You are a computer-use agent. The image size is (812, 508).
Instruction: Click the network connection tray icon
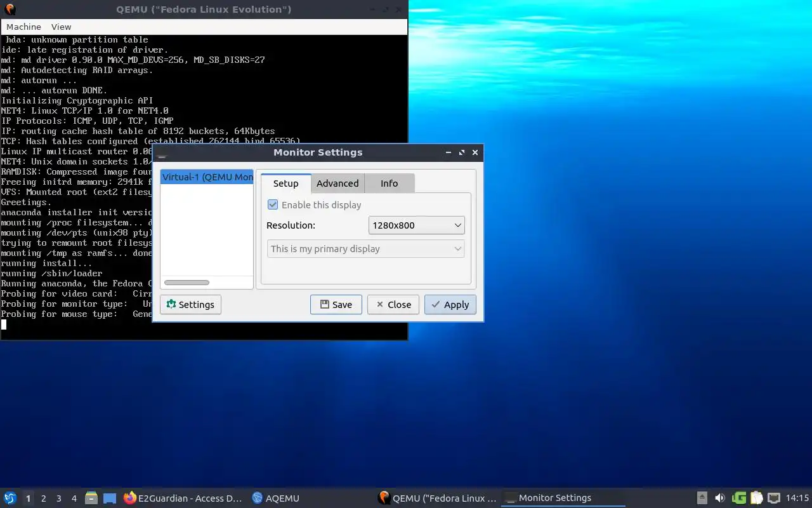774,498
